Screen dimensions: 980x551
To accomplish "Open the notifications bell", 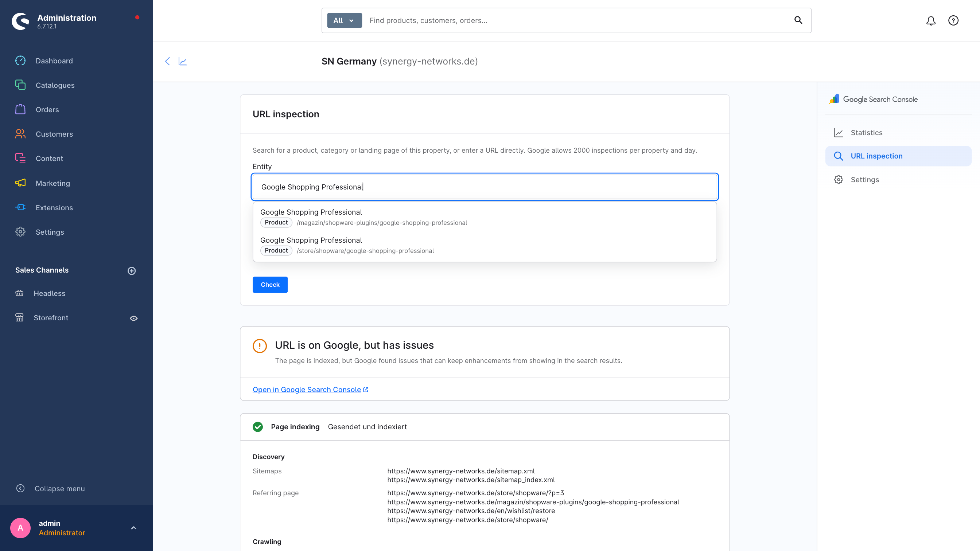I will pyautogui.click(x=930, y=20).
